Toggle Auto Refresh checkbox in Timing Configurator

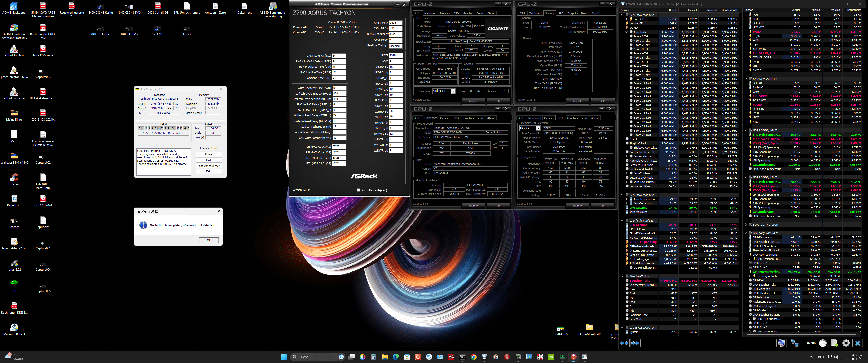point(358,190)
